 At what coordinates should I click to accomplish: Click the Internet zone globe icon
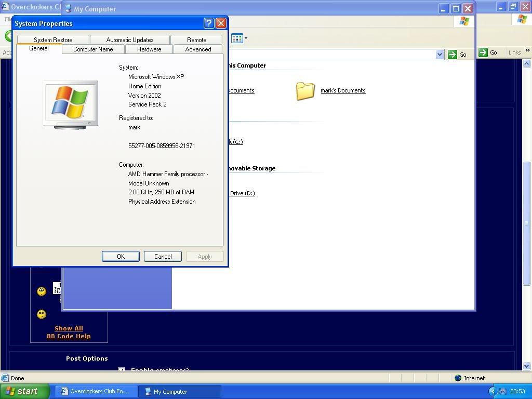458,378
